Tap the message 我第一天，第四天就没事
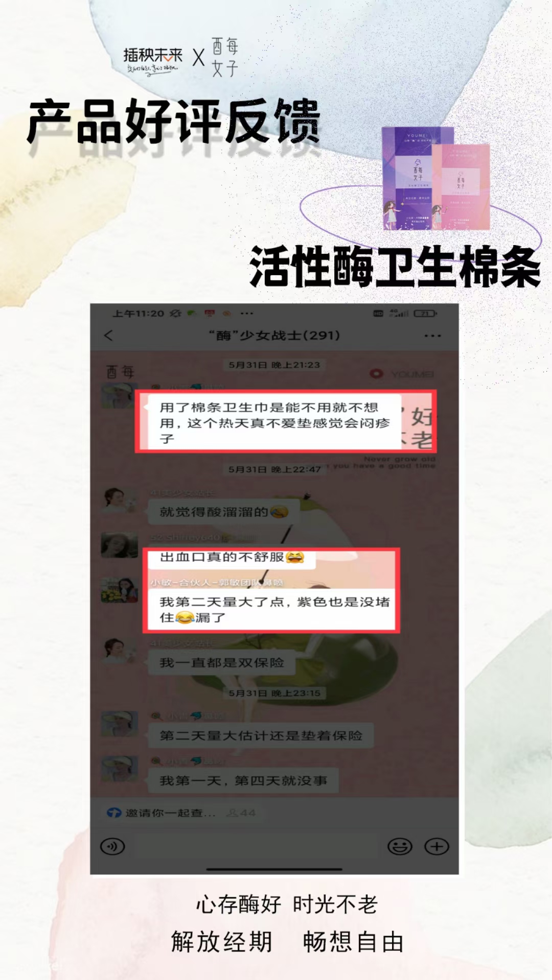552x980 pixels. [243, 780]
